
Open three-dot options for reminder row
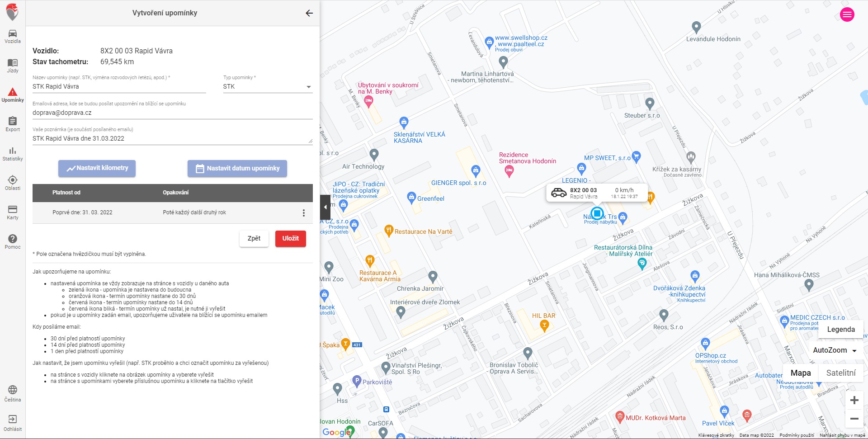pyautogui.click(x=303, y=213)
